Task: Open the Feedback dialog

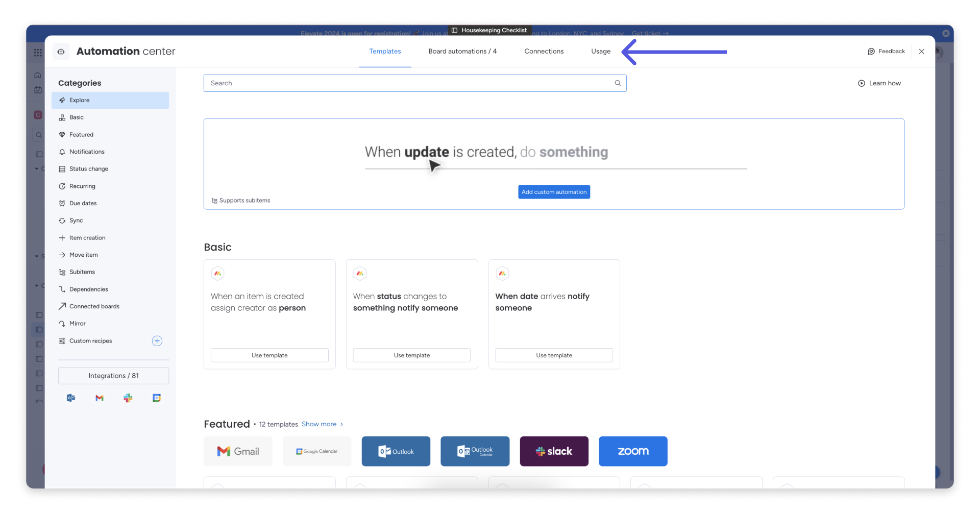Action: coord(887,51)
